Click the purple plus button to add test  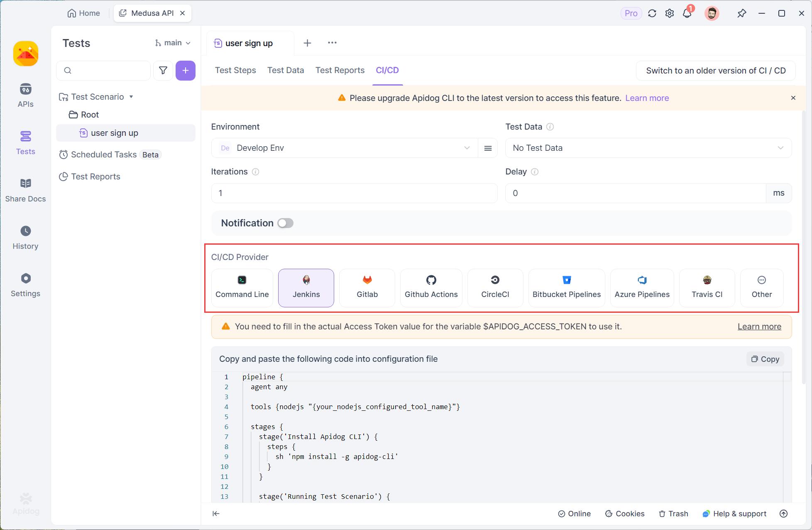pos(186,71)
